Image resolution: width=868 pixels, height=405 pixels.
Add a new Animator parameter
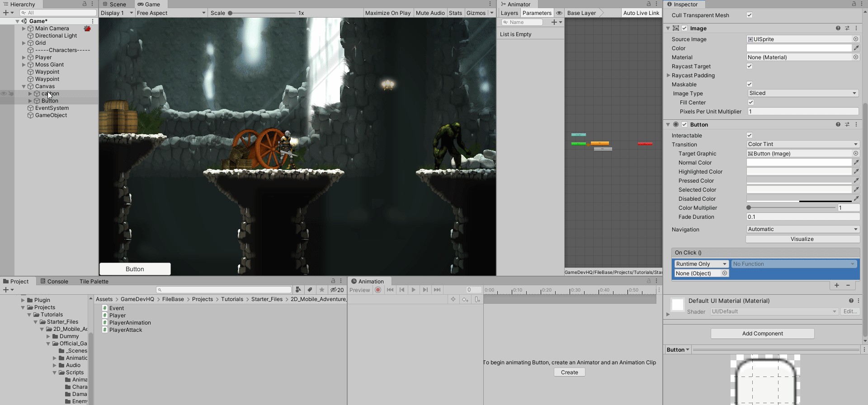click(557, 22)
